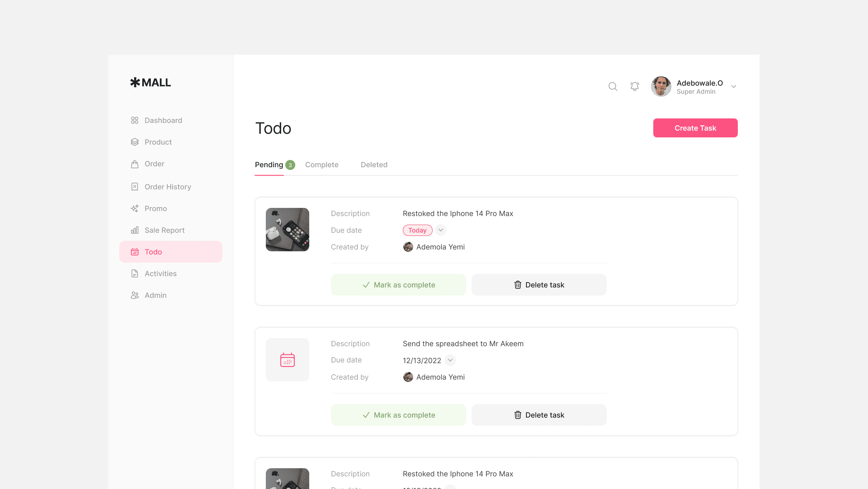
Task: Open Order History page
Action: (x=168, y=187)
